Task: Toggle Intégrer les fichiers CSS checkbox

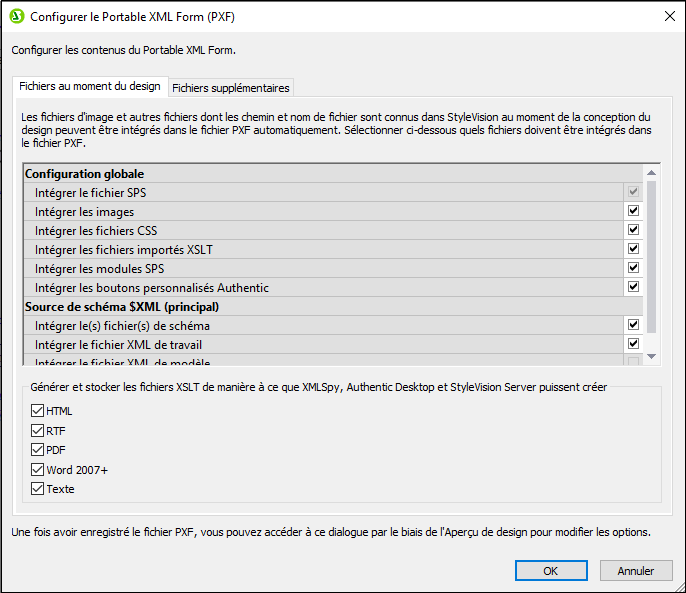Action: (x=632, y=231)
